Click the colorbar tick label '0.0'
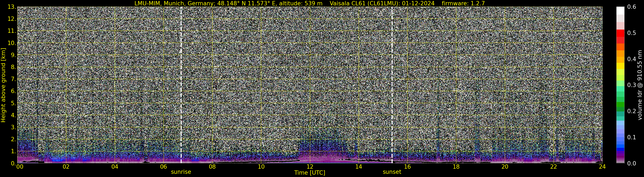 click(x=632, y=163)
